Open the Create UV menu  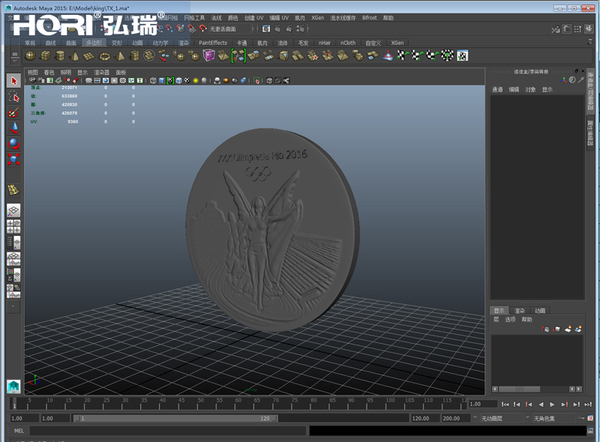[x=254, y=18]
